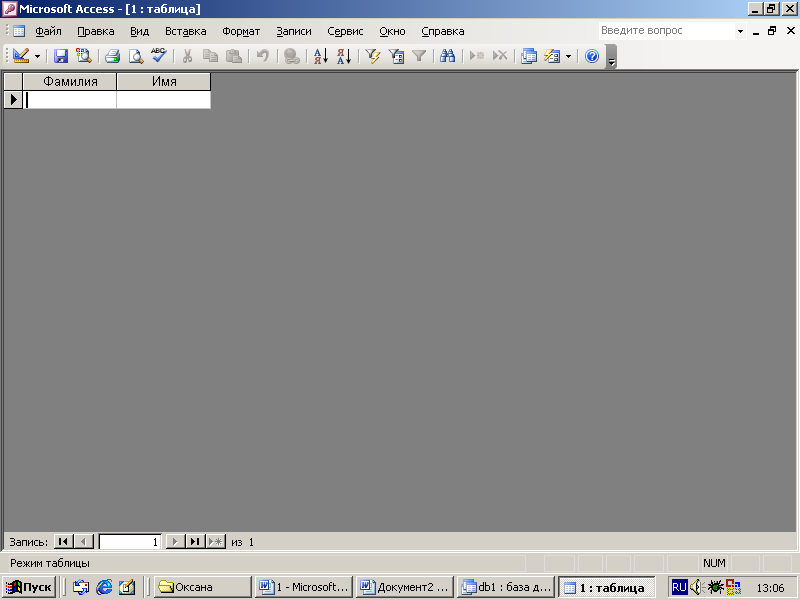The image size is (800, 600).
Task: Undo the last action
Action: pos(263,56)
